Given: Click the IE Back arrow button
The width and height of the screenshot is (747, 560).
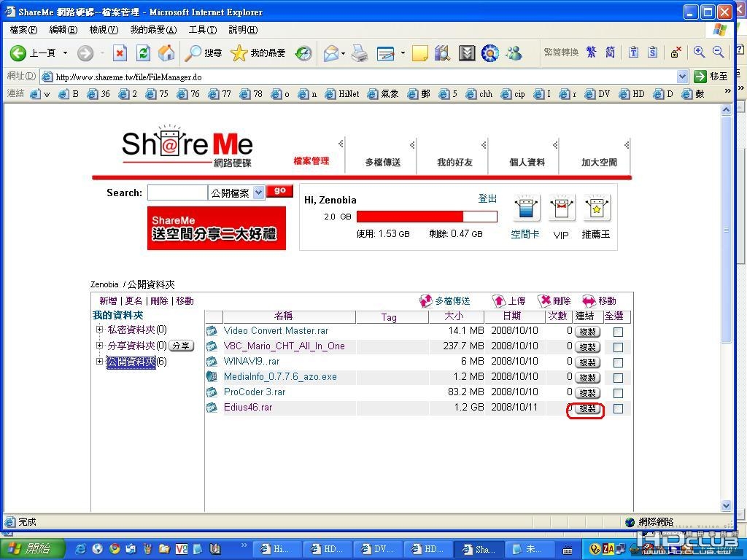Looking at the screenshot, I should pyautogui.click(x=18, y=52).
